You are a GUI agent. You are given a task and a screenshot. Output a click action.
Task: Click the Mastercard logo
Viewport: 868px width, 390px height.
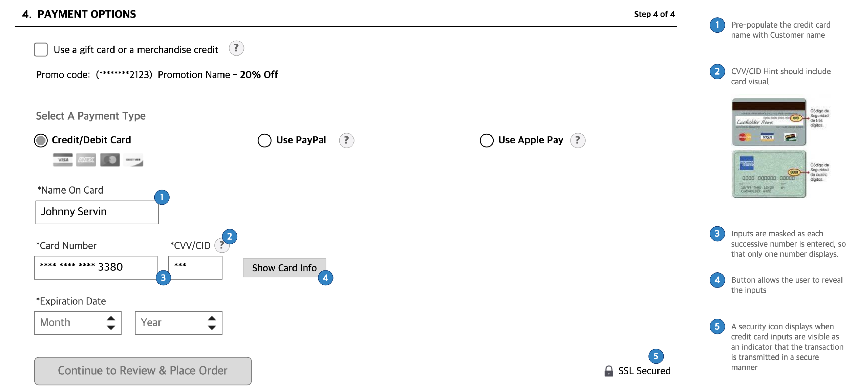pyautogui.click(x=110, y=160)
